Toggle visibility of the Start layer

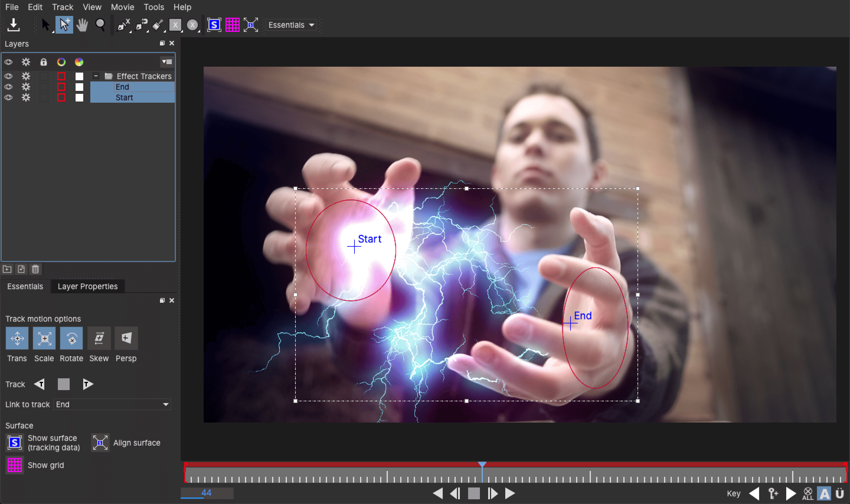(x=9, y=97)
